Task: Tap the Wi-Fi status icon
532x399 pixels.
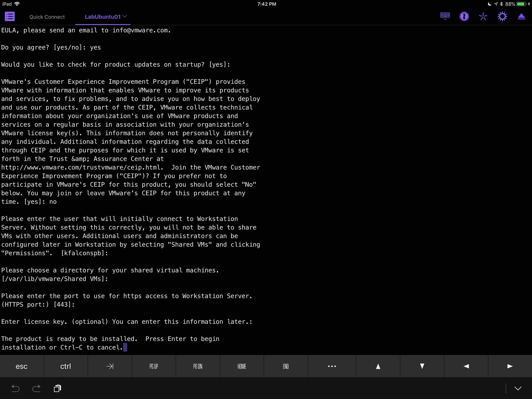Action: (x=17, y=4)
